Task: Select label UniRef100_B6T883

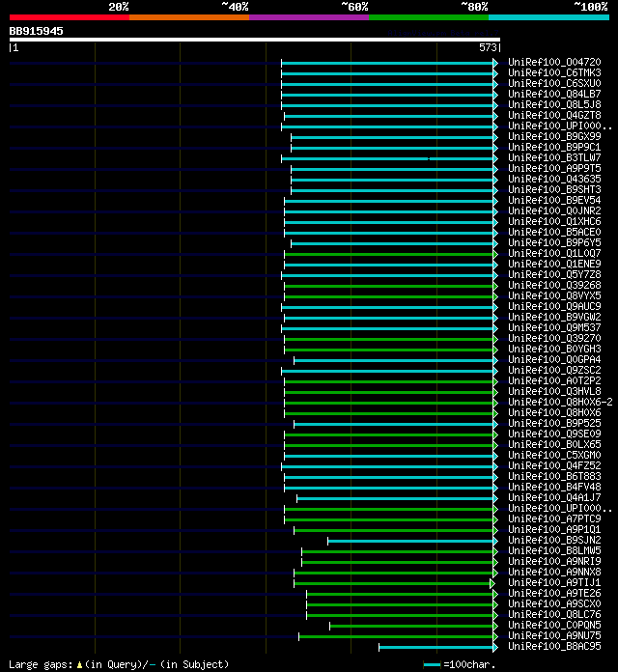Action: (554, 477)
